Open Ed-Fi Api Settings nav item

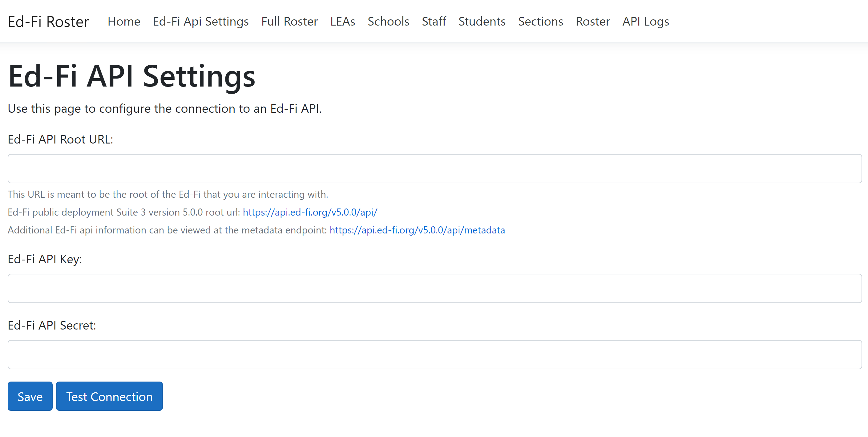pos(200,22)
